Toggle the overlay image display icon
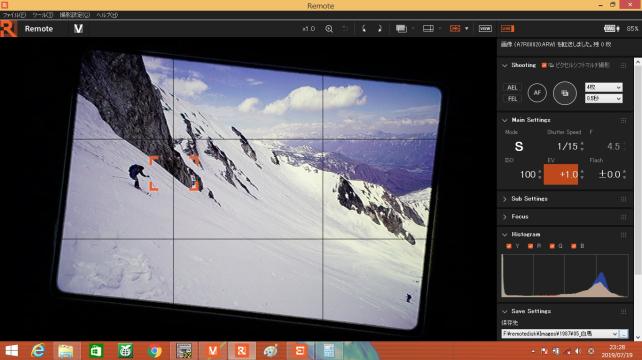This screenshot has height=360, width=642. pos(401,29)
